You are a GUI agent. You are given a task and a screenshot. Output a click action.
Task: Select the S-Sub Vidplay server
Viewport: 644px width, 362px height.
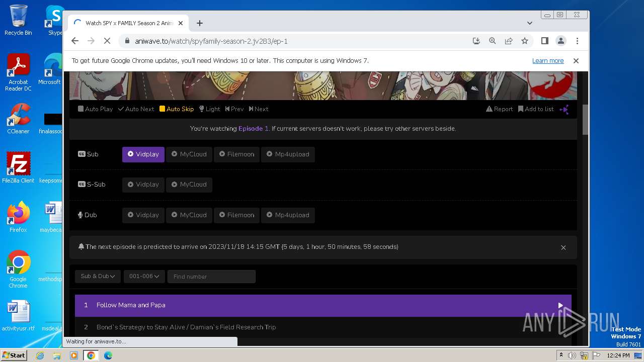[143, 185]
